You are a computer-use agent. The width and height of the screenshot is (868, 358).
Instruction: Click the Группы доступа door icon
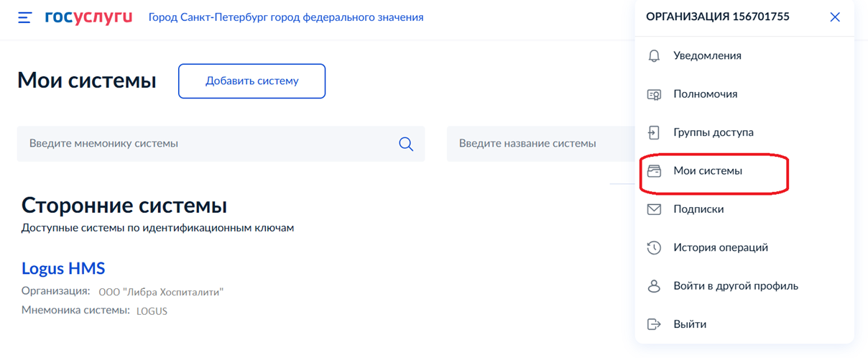tap(654, 132)
